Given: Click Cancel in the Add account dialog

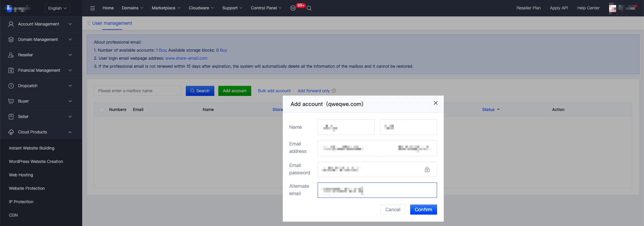Looking at the screenshot, I should 392,210.
